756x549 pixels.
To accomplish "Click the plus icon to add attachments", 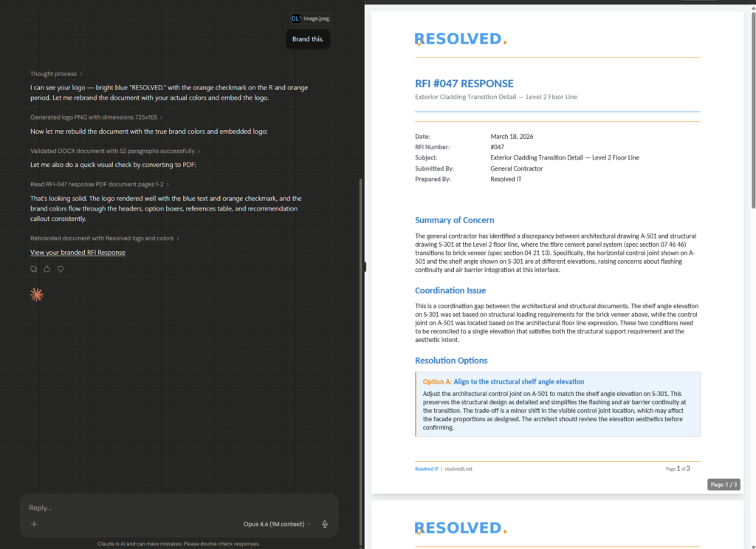I will click(x=34, y=524).
